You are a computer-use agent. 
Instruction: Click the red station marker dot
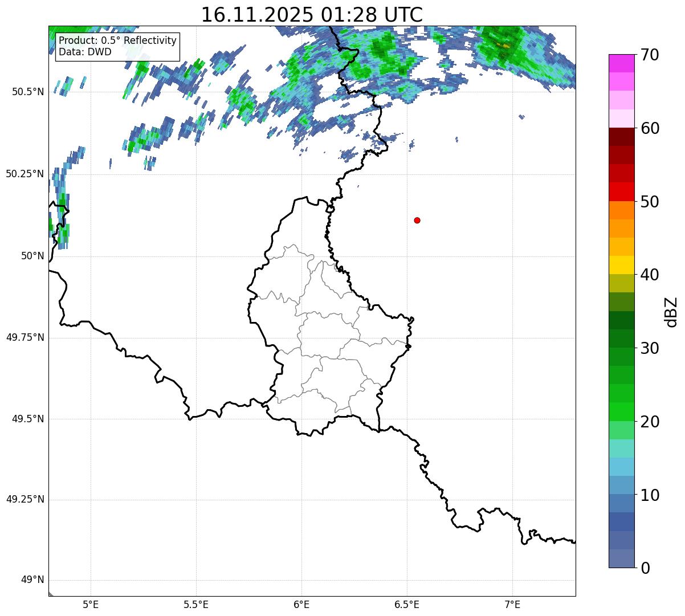417,220
